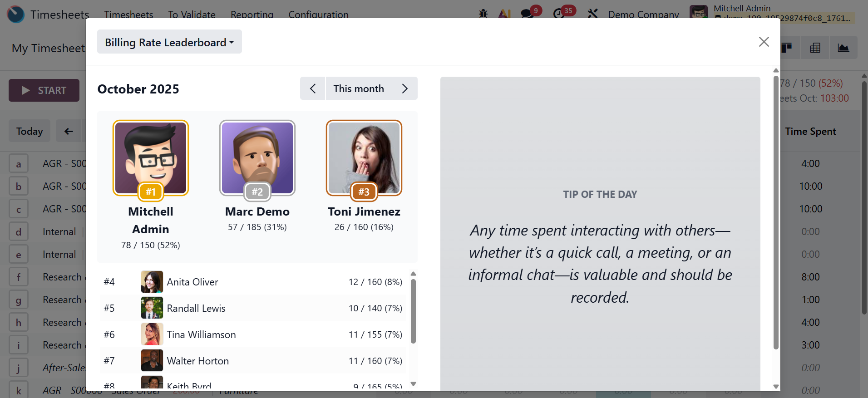
Task: Expand the Billing Rate Leaderboard dropdown
Action: coord(169,42)
